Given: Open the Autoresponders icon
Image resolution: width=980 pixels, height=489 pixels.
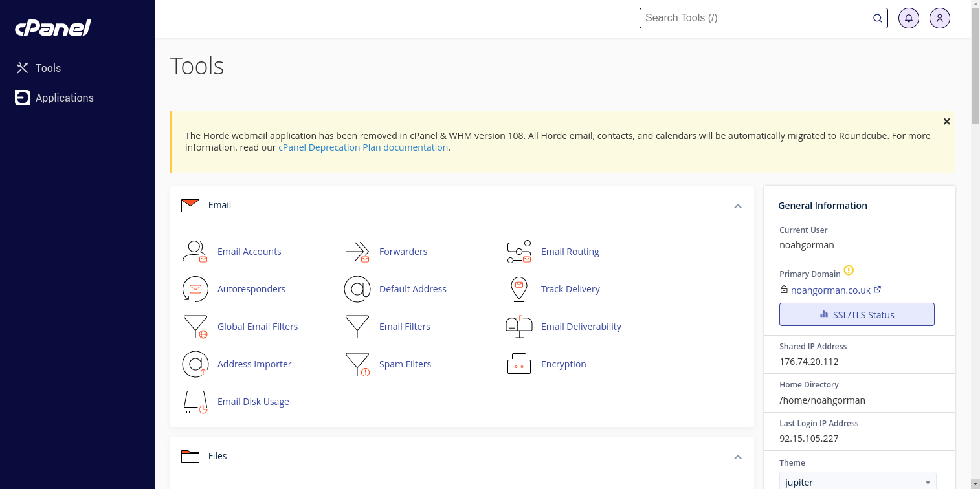Looking at the screenshot, I should click(195, 289).
